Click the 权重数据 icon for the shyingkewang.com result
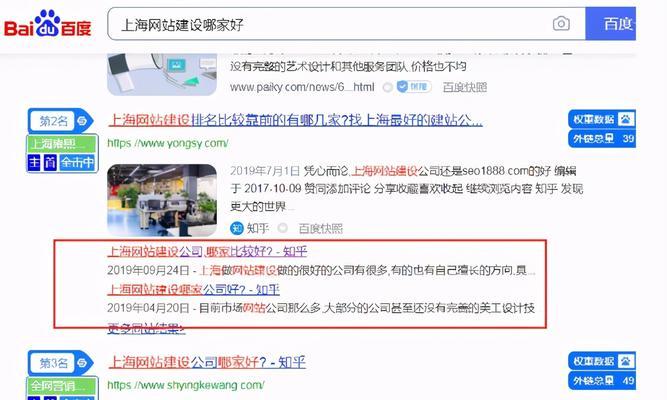The height and width of the screenshot is (400, 667). coord(625,361)
